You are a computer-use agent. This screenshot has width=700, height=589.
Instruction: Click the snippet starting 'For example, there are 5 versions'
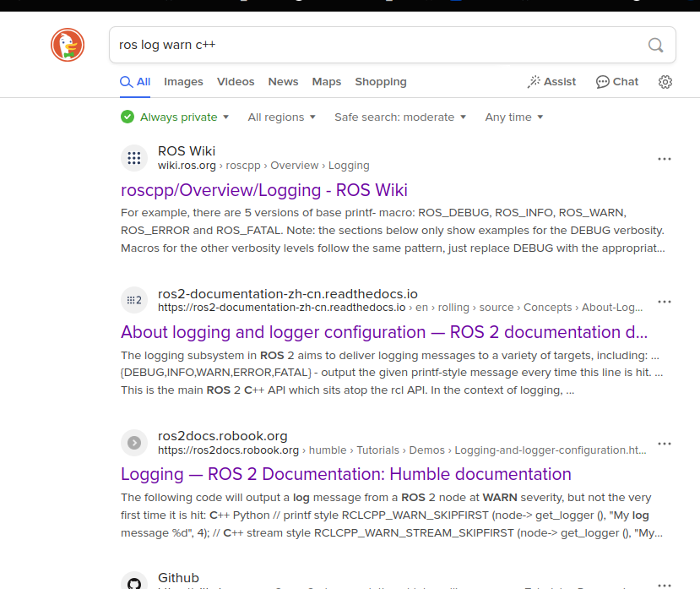(x=393, y=230)
